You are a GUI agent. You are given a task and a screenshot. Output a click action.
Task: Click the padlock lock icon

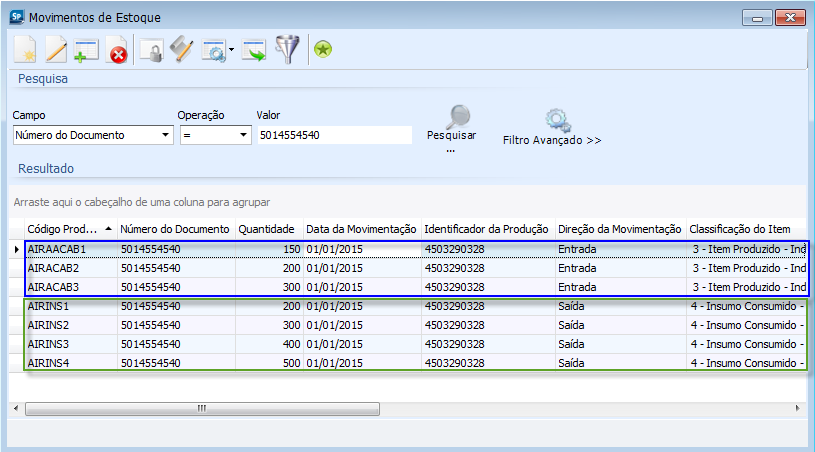pos(151,50)
